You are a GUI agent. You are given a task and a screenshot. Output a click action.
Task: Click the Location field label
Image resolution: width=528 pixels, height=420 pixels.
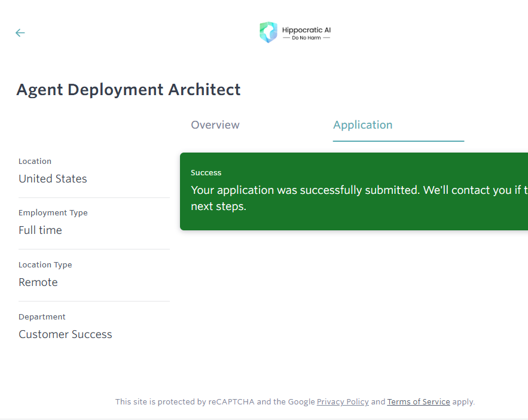click(35, 162)
